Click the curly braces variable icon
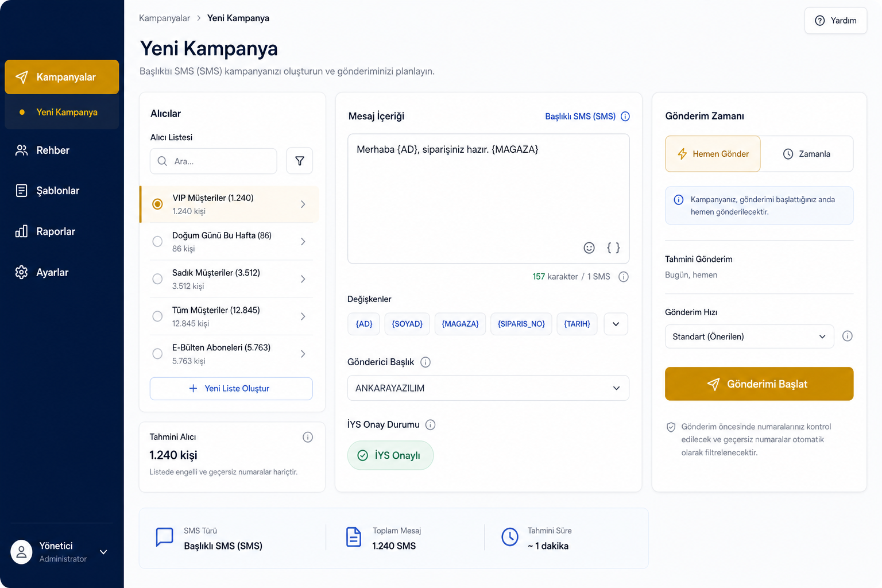882x588 pixels. click(613, 247)
